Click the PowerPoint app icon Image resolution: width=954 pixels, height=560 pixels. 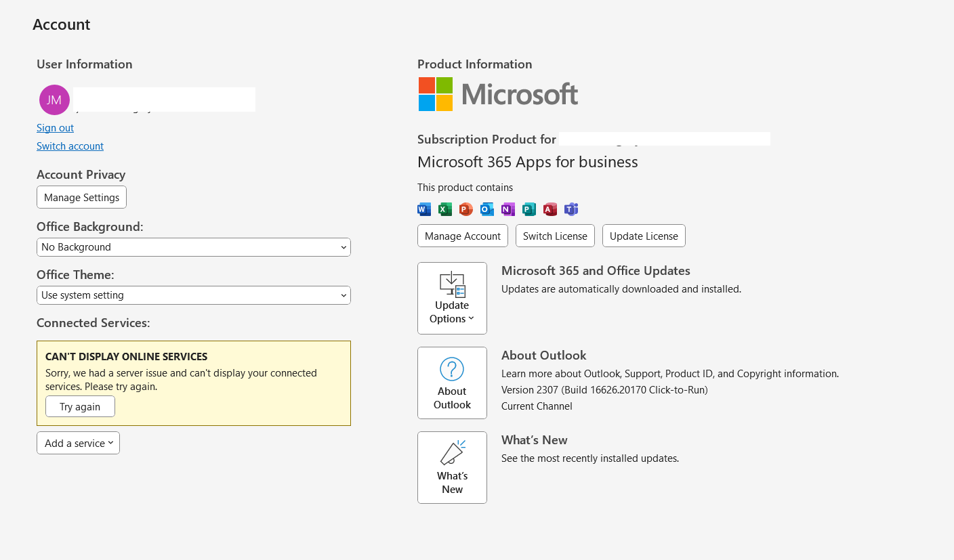pyautogui.click(x=465, y=209)
